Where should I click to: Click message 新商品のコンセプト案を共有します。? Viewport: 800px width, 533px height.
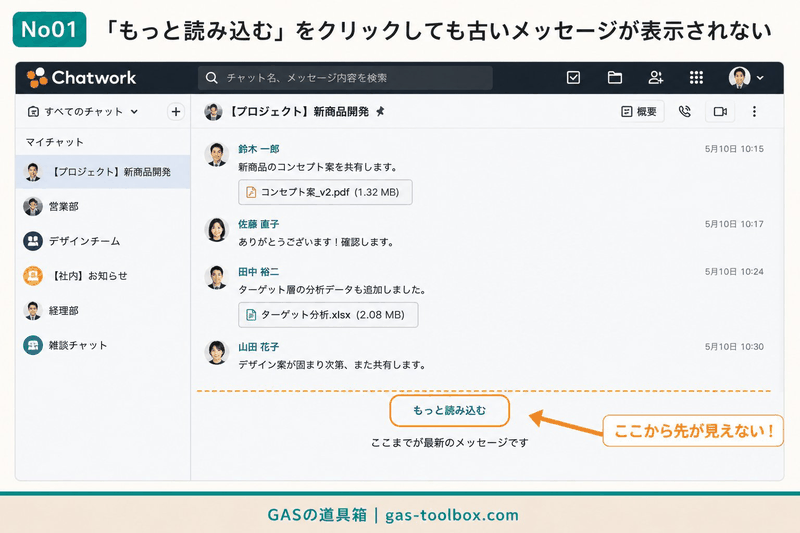coord(318,167)
